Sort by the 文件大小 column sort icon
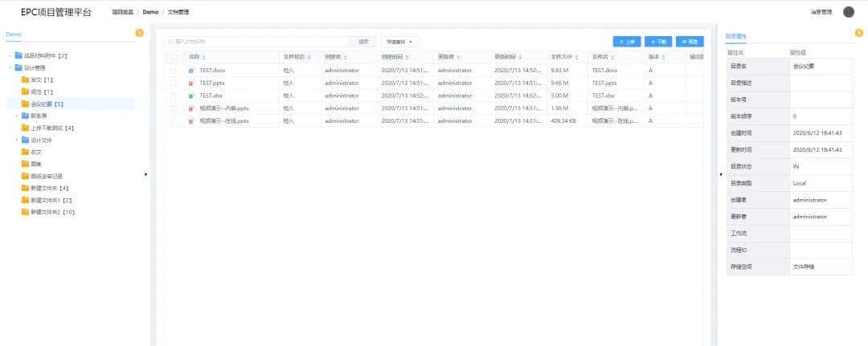Image resolution: width=868 pixels, height=346 pixels. coord(577,57)
